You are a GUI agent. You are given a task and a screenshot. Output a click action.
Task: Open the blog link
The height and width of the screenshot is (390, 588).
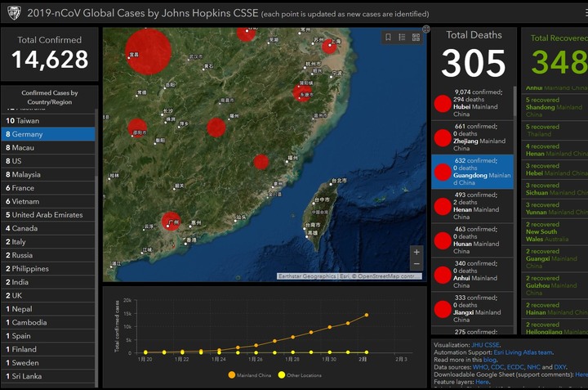point(490,360)
